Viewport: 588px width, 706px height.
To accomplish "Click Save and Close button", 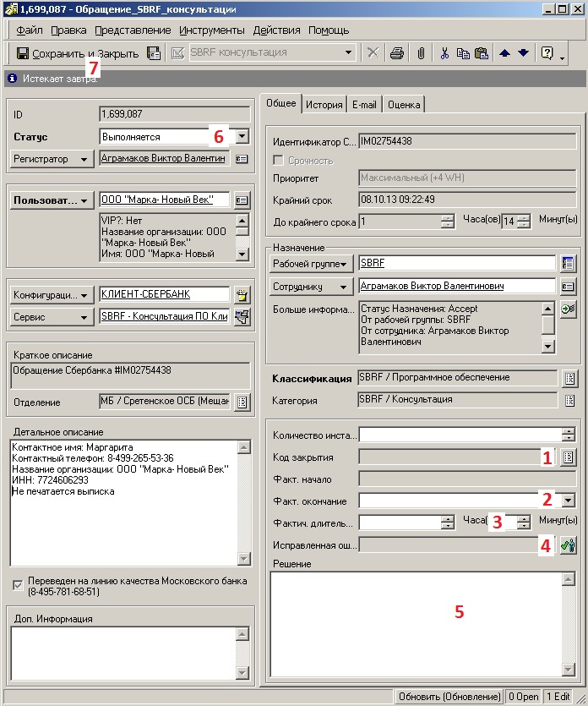I will (78, 53).
